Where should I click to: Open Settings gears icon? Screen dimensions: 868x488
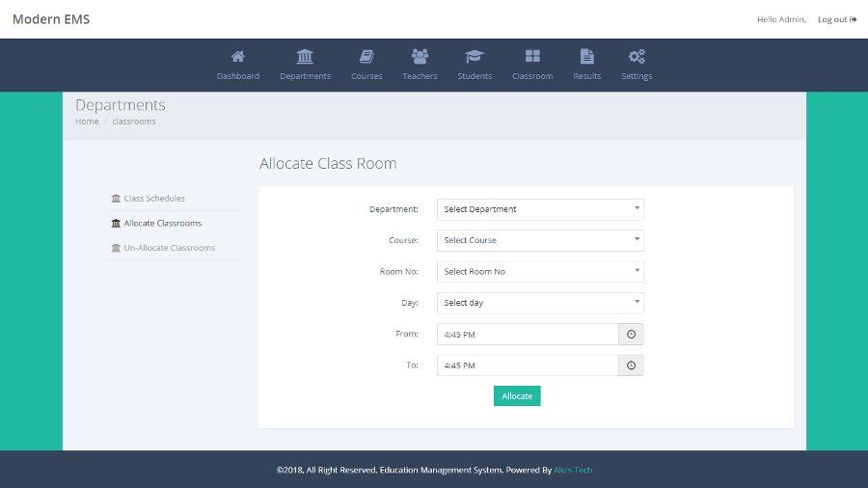637,57
